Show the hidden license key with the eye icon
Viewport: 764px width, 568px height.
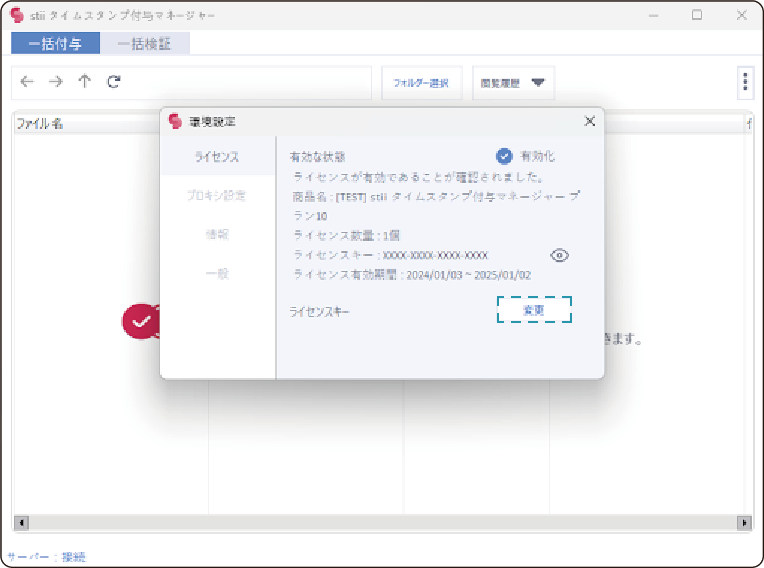[559, 255]
